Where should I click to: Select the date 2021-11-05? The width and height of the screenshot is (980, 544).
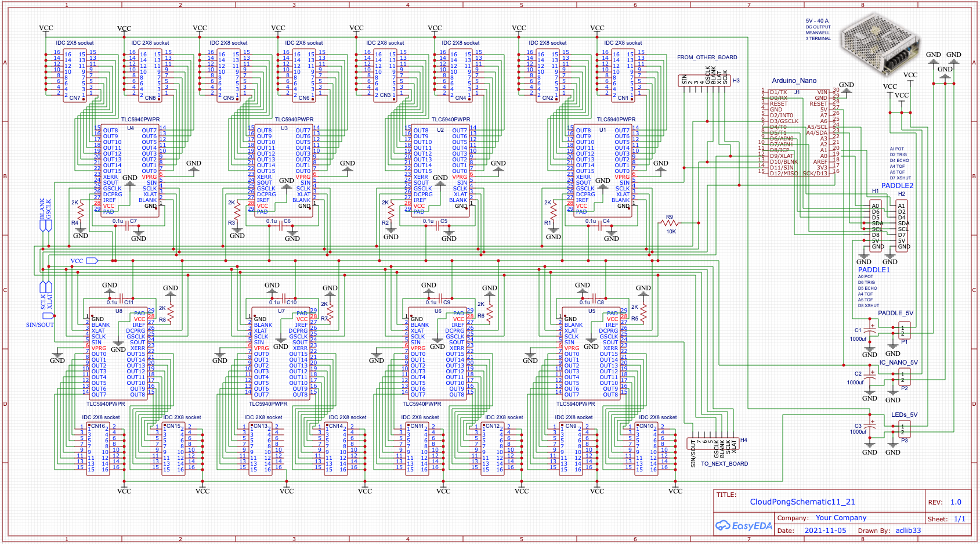click(x=825, y=530)
